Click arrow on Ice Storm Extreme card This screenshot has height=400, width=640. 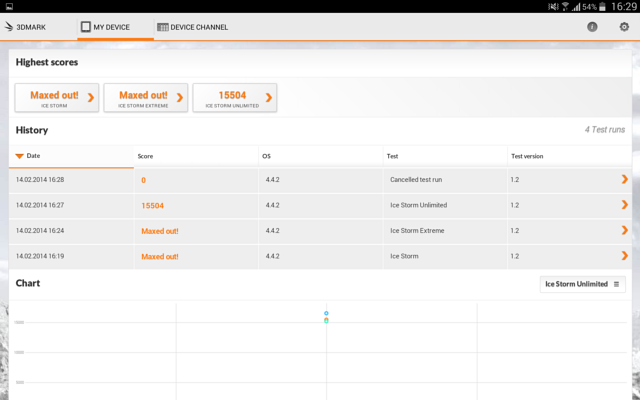click(x=180, y=98)
